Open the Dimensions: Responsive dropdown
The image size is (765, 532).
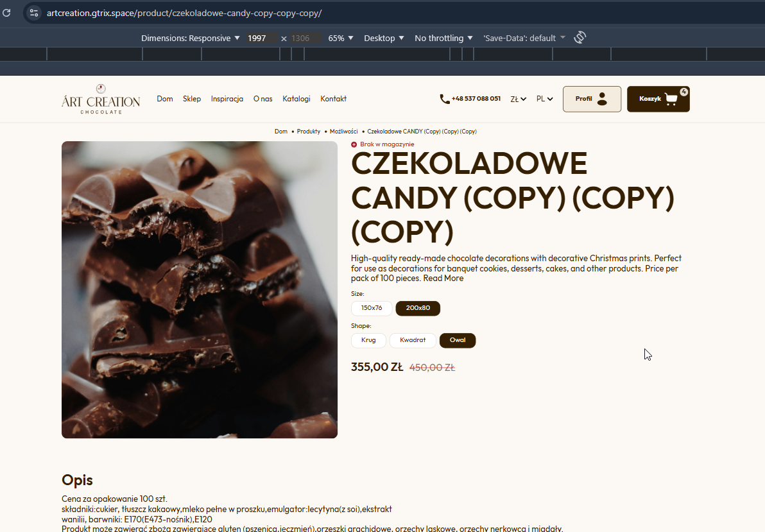pos(190,38)
